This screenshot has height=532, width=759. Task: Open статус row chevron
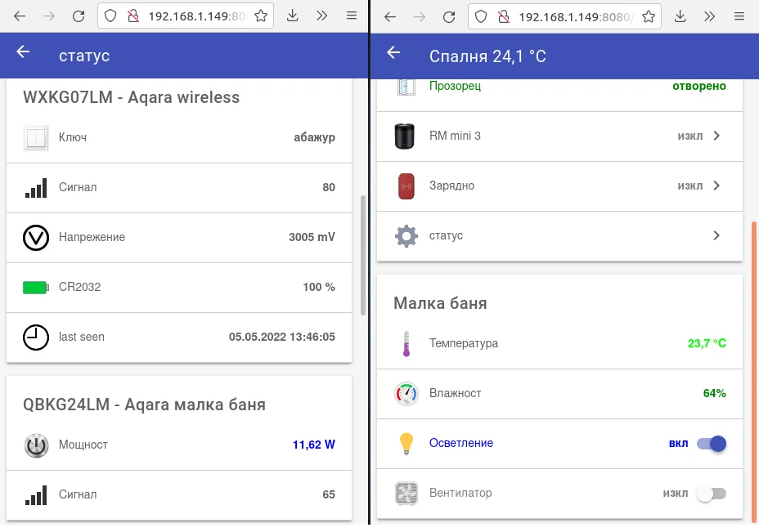[x=716, y=235]
